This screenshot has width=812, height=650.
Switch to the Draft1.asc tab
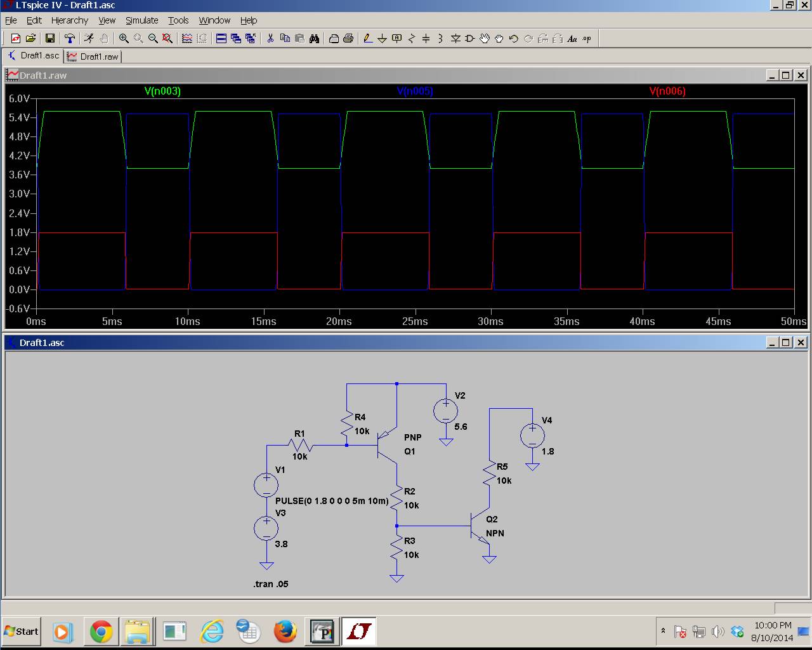(33, 56)
